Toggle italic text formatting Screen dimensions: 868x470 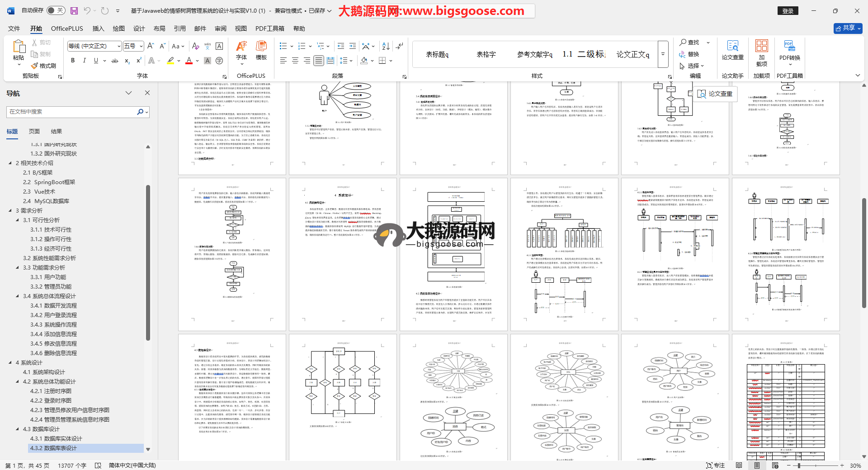coord(84,61)
